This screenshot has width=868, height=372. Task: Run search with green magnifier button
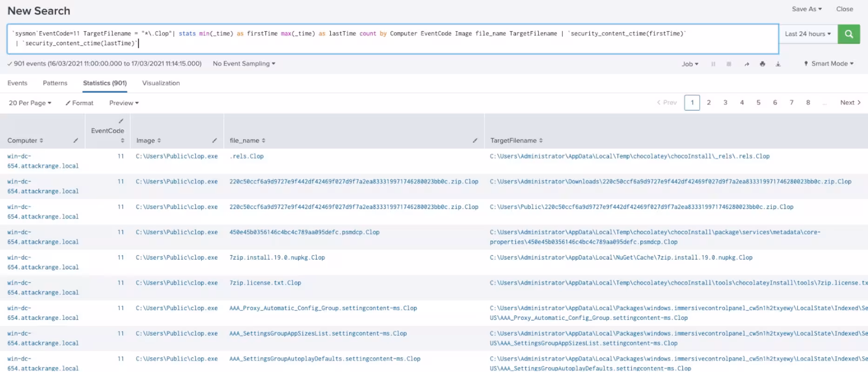click(848, 34)
